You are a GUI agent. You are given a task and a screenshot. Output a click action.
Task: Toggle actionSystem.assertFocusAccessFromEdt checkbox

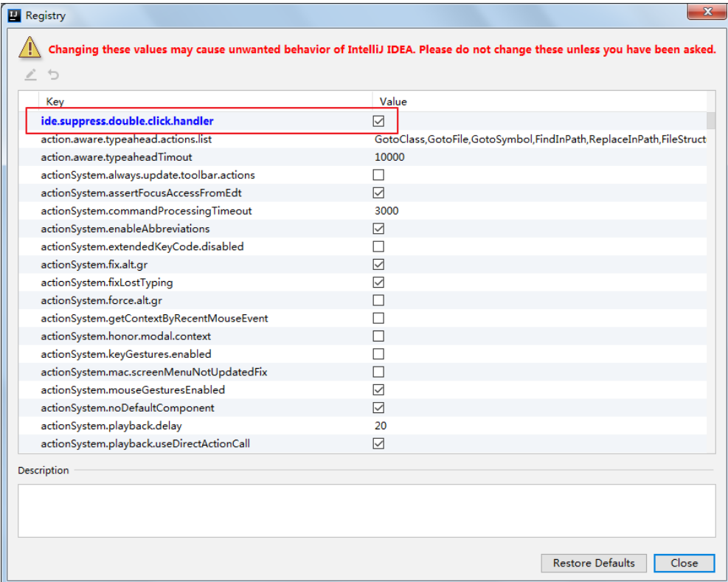378,193
